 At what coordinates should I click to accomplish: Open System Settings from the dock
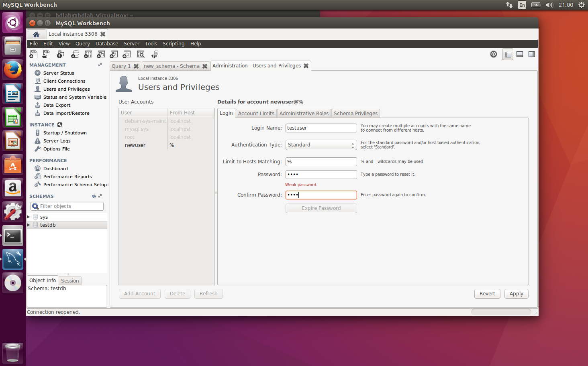13,211
